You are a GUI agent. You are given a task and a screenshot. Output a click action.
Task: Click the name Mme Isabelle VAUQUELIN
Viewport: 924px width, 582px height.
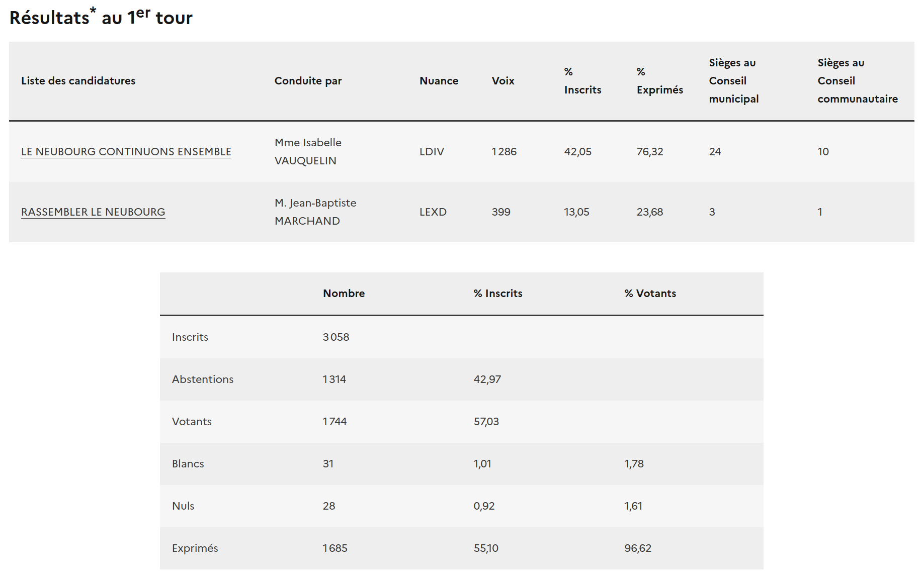[308, 152]
